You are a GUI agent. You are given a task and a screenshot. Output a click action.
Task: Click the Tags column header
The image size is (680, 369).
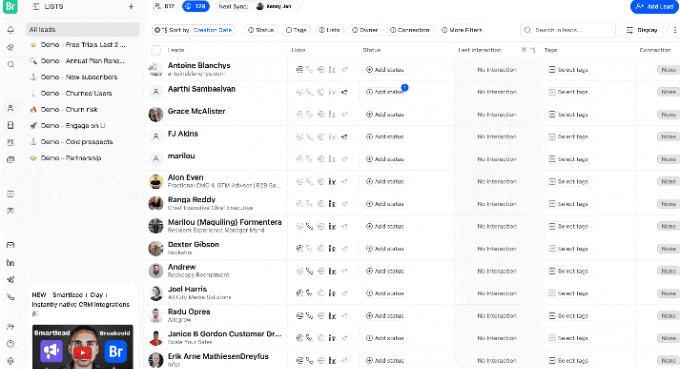[551, 50]
